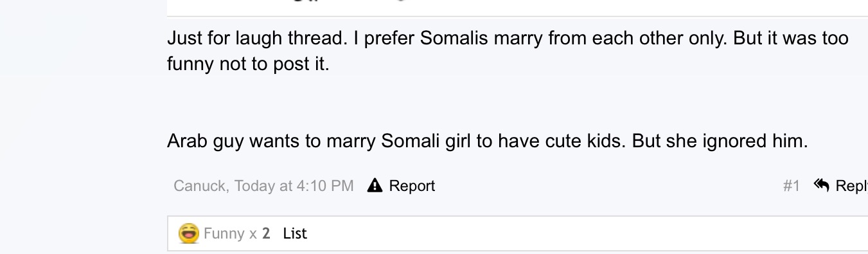Reply to this post via Reply text

coord(851,186)
